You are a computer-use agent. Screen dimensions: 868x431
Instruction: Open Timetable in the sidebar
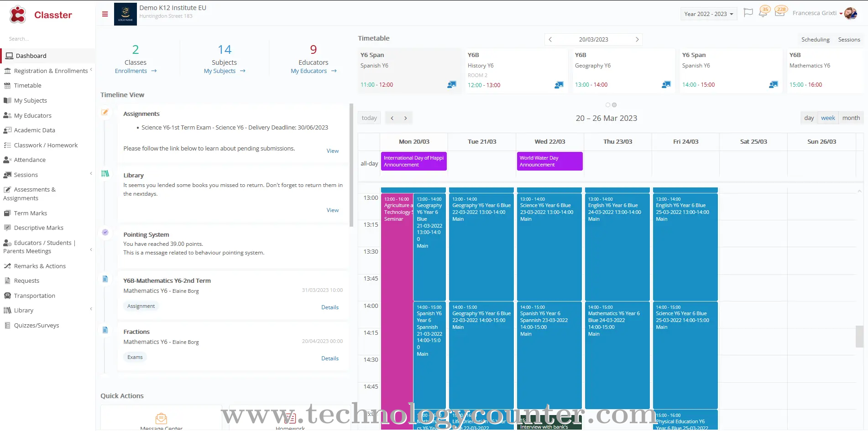(x=27, y=86)
